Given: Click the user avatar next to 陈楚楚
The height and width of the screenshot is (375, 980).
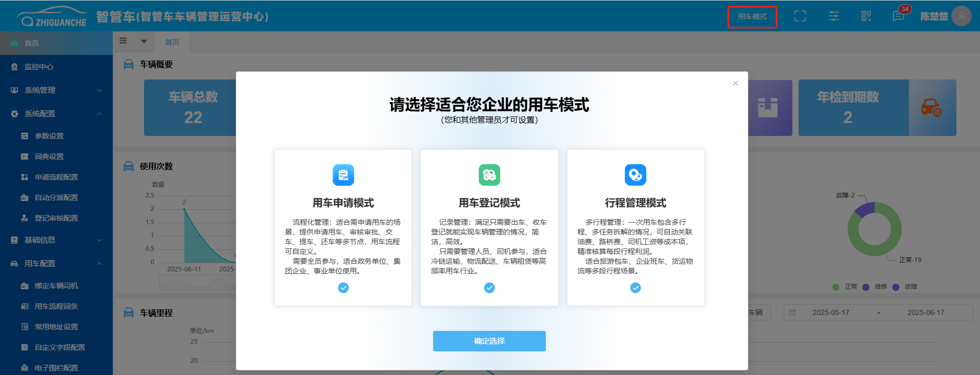Looking at the screenshot, I should click(x=961, y=16).
